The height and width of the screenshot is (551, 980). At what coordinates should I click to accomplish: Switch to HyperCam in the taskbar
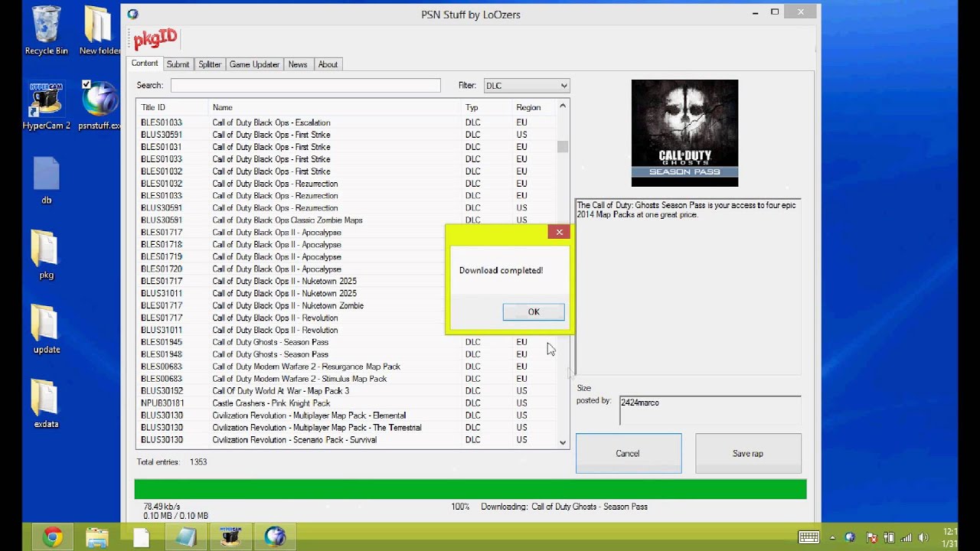point(230,537)
